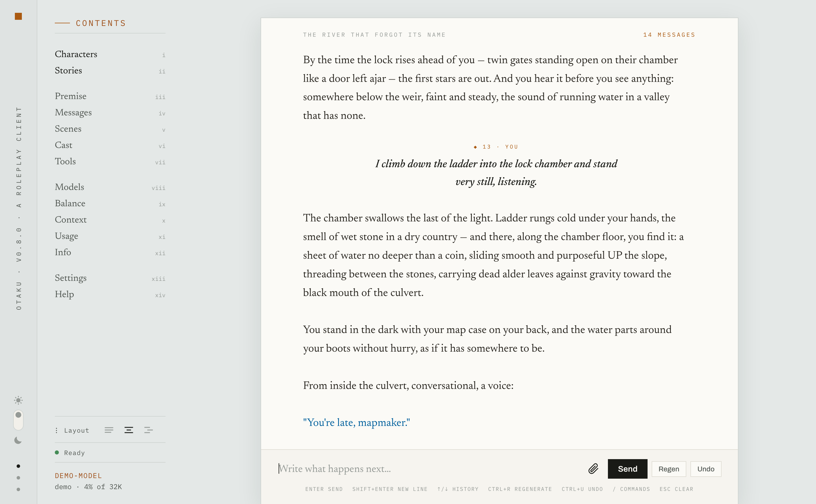
Task: Select the first page dot indicator
Action: (x=18, y=466)
